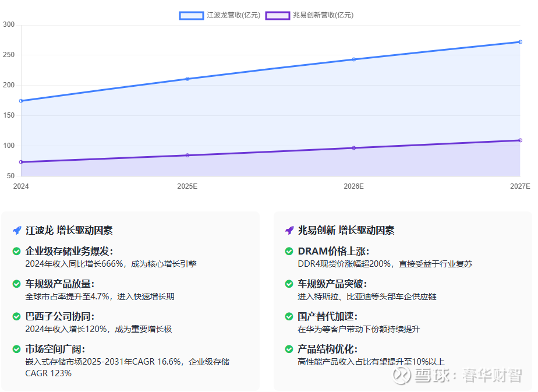
Task: Click green check icon next to 车规级产品放量
Action: 17,284
